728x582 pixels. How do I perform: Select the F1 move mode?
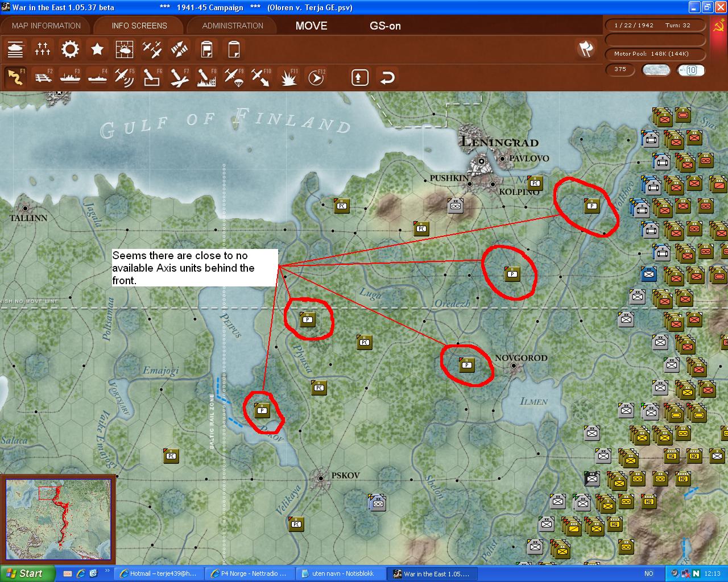(15, 77)
